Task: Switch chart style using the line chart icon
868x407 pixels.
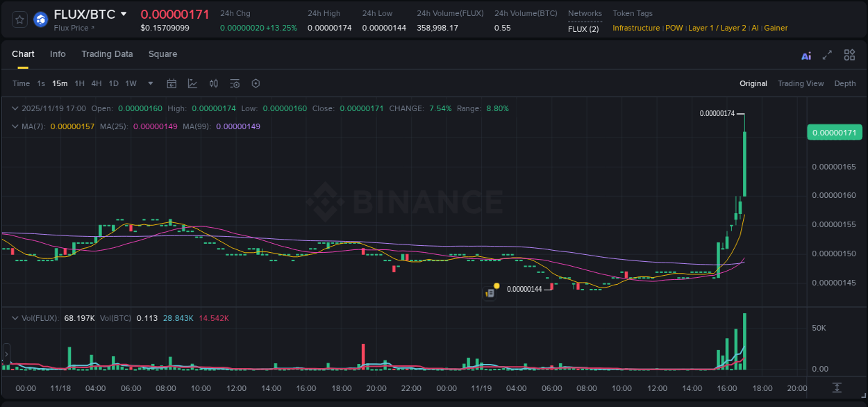Action: tap(192, 83)
